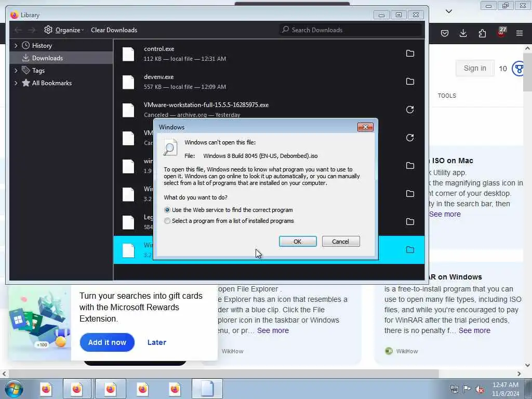Click the page horizontal scrollbar thumb
This screenshot has height=399, width=532.
[x=224, y=374]
